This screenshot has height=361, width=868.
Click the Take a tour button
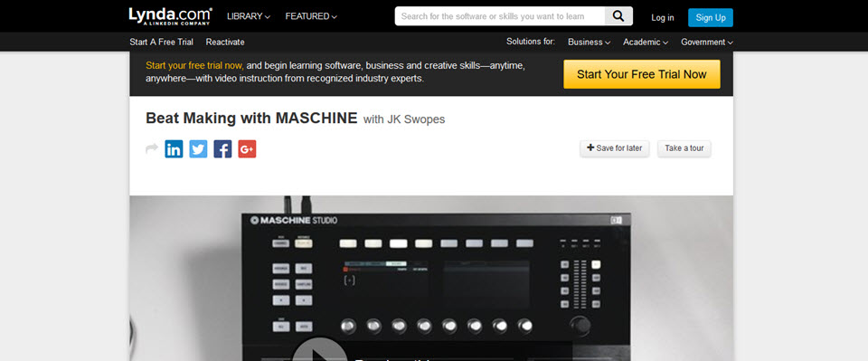tap(684, 148)
